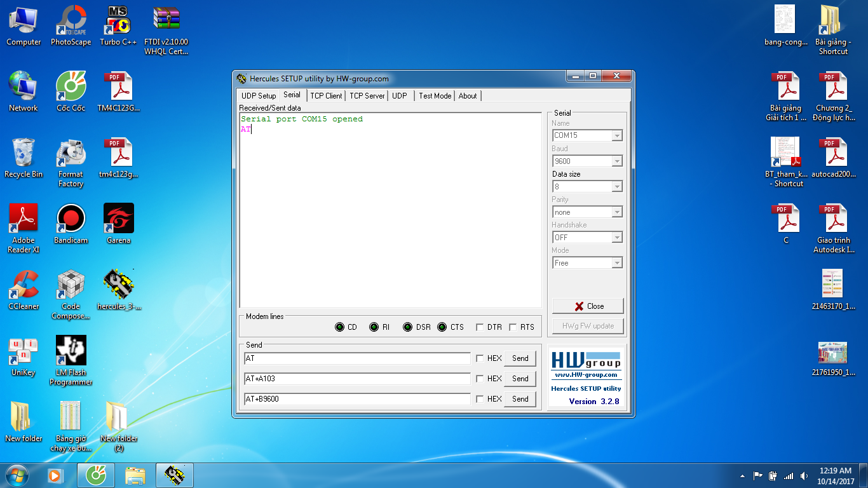Enable HEX for the AT+A103 send line
This screenshot has width=868, height=488.
(x=480, y=379)
